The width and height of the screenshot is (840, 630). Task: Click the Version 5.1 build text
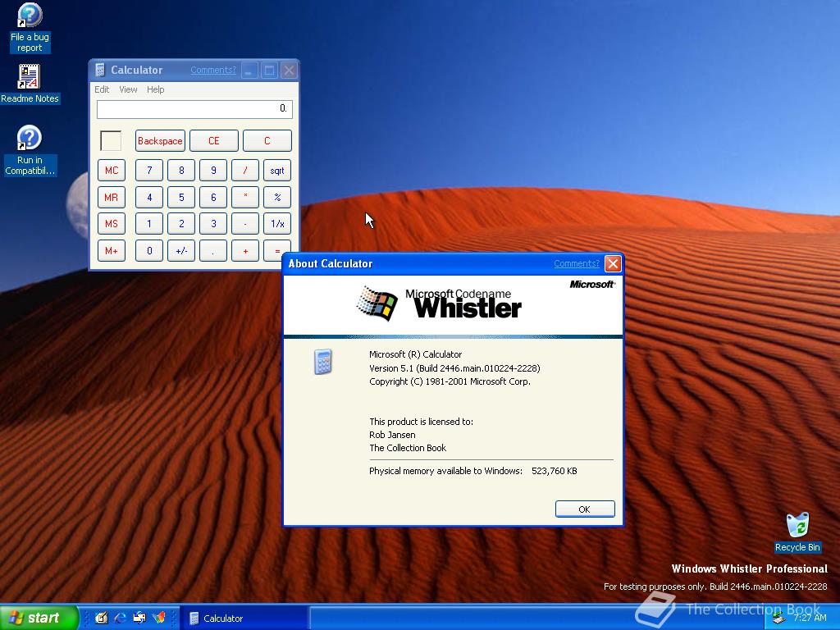[454, 368]
